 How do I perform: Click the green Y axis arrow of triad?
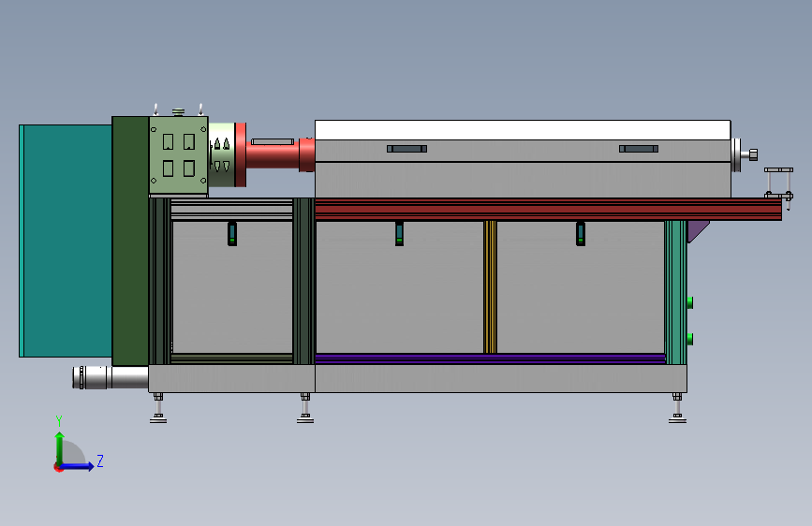pyautogui.click(x=60, y=447)
